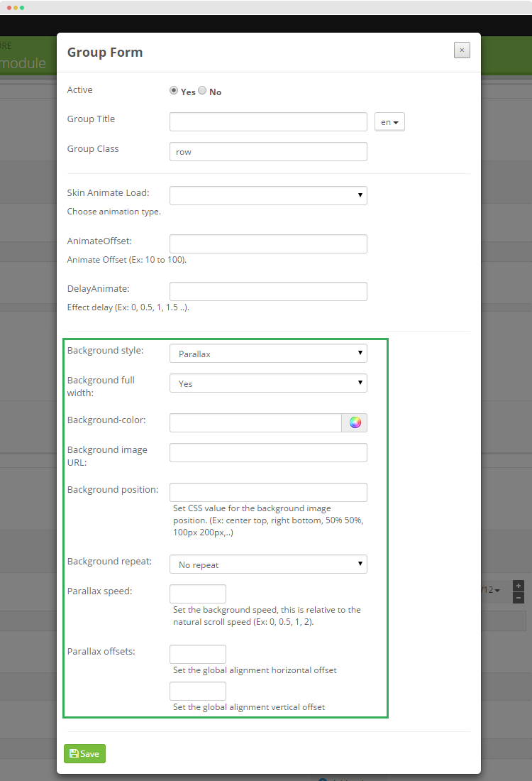Click the Group Class field containing row
532x781 pixels.
tap(268, 151)
